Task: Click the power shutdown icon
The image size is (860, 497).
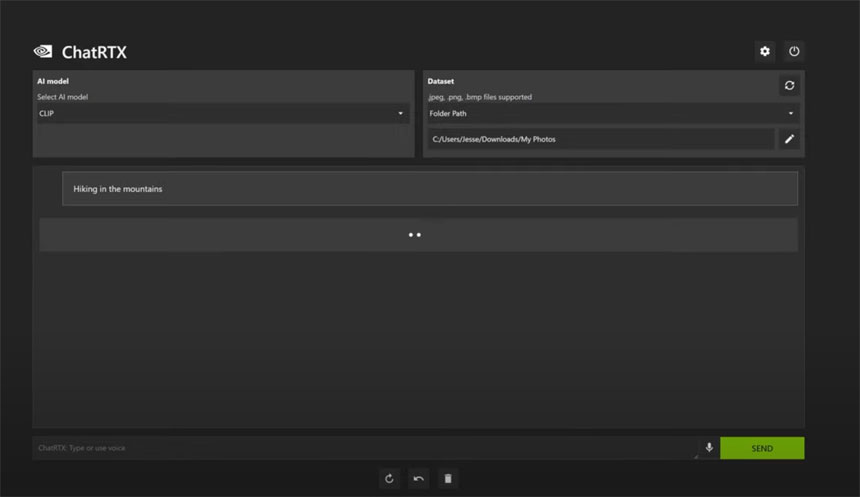Action: (794, 52)
